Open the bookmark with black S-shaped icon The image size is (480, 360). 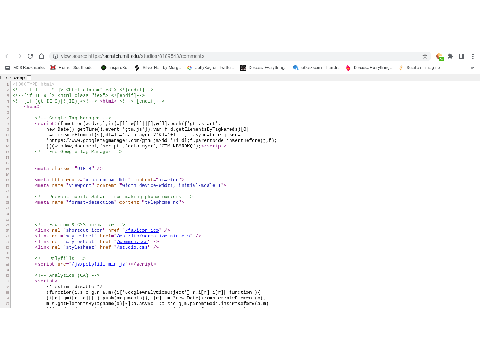(157, 68)
